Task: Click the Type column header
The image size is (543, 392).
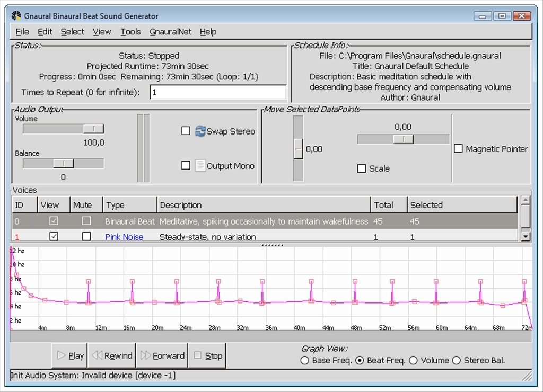Action: pos(130,205)
